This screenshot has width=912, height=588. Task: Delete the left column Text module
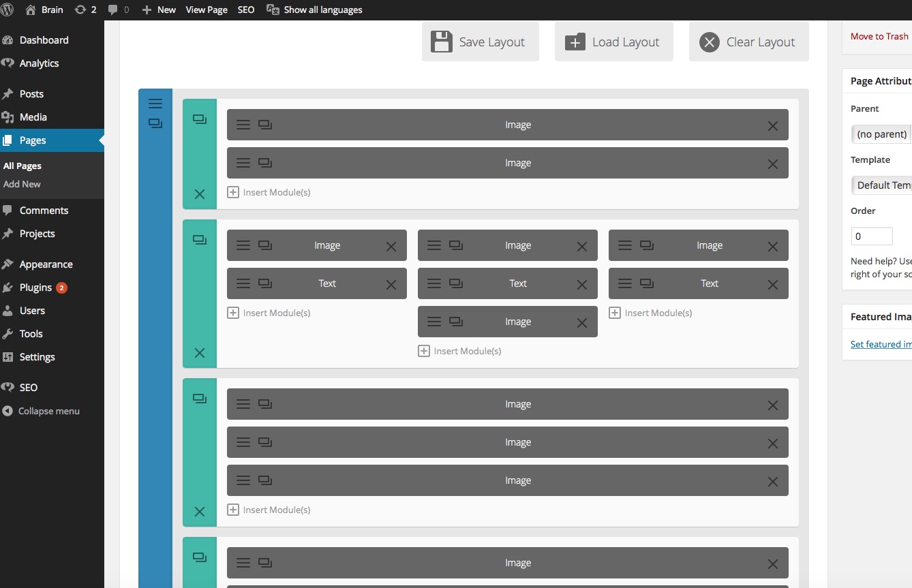tap(391, 285)
